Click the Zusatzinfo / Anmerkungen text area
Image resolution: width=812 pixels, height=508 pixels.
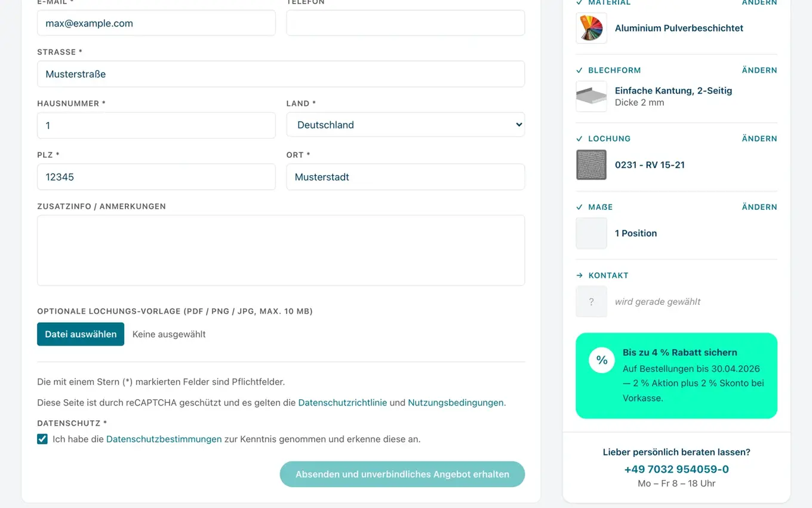[x=281, y=250]
